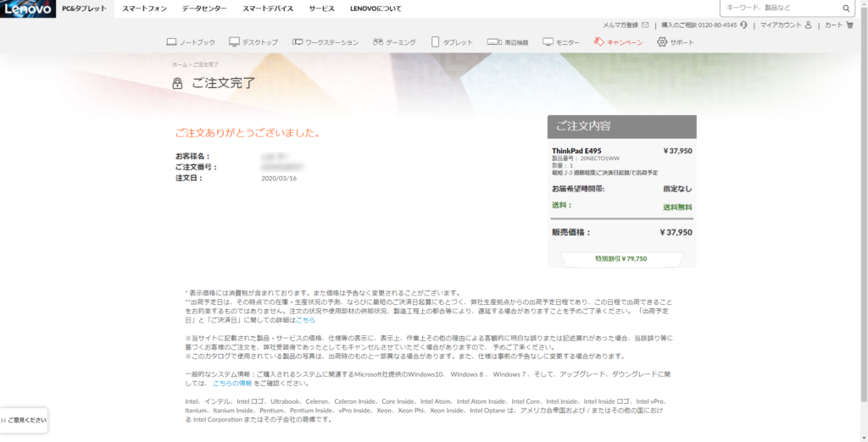Go to モニター category
Viewport: 868px width, 442px height.
coord(567,42)
